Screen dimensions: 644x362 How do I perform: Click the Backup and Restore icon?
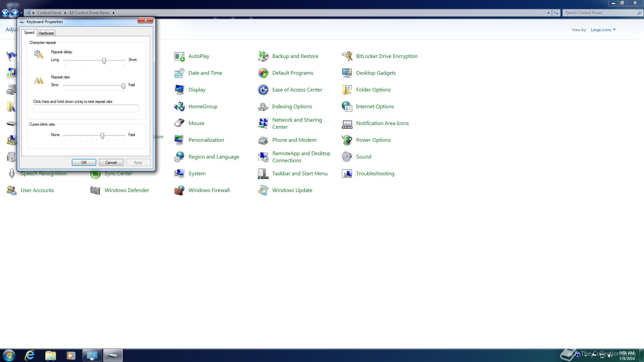click(x=263, y=56)
